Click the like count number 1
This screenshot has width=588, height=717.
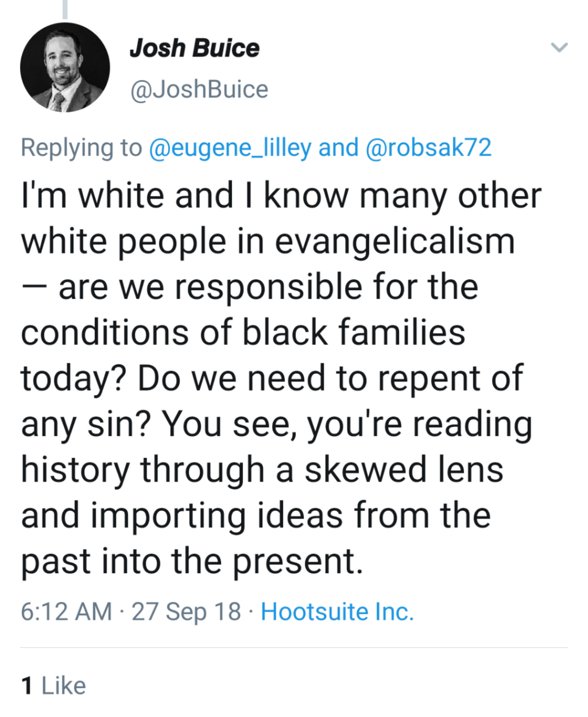pyautogui.click(x=27, y=686)
